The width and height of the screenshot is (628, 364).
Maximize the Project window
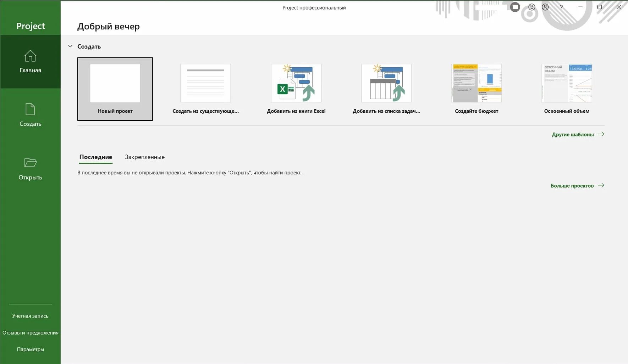[599, 7]
